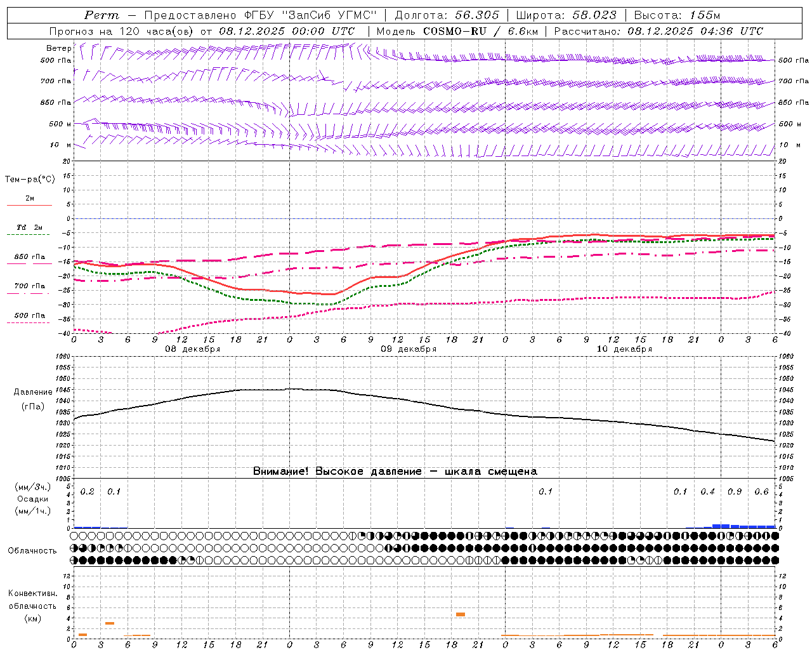This screenshot has height=650, width=812.
Task: Click the "0.2" precipitation value
Action: pos(88,492)
